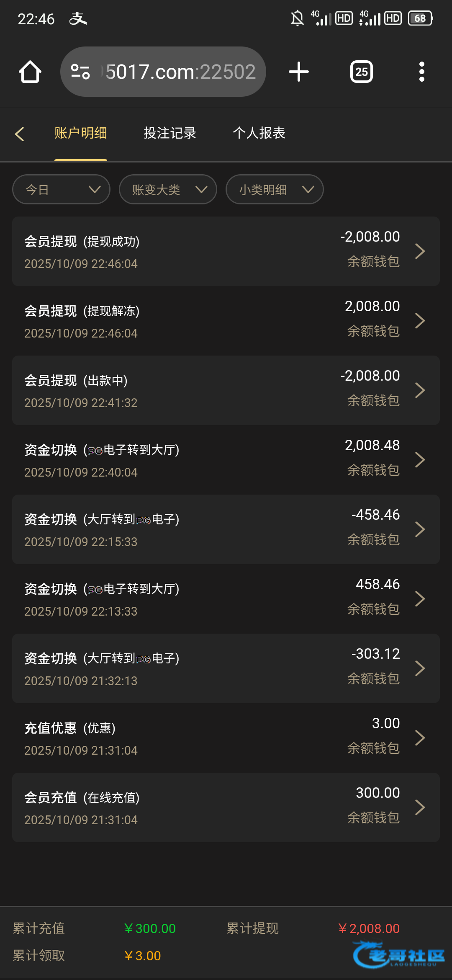Open the browser three-dot menu

(421, 72)
